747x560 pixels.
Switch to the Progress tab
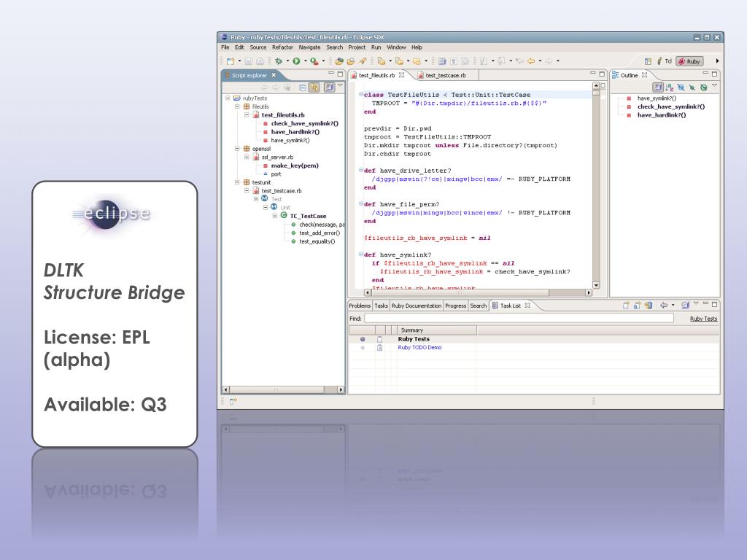(x=455, y=306)
